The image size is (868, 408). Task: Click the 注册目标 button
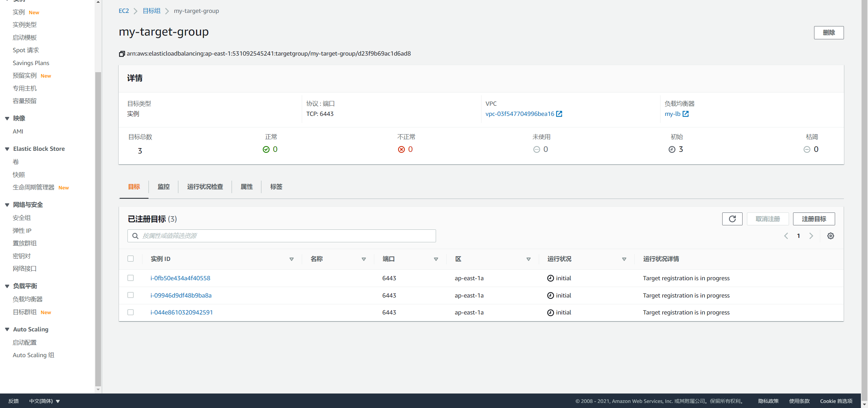[814, 219]
